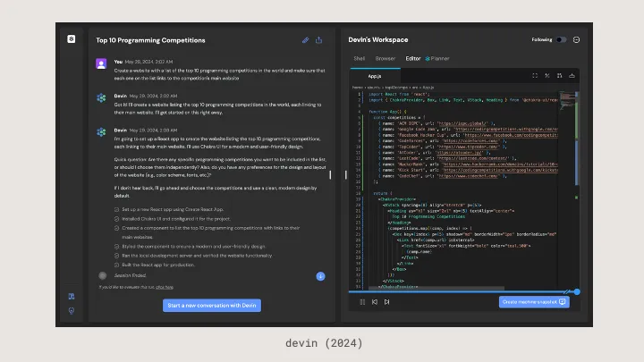Screen dimensions: 644x362
Task: Edit the conversation title with pencil icon
Action: 306,40
